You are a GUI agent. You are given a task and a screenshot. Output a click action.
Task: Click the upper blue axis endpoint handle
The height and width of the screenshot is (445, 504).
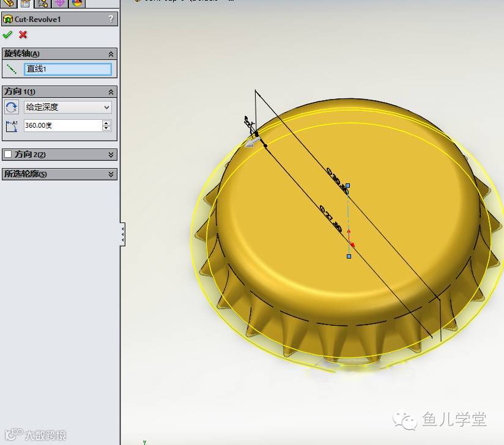[x=347, y=185]
